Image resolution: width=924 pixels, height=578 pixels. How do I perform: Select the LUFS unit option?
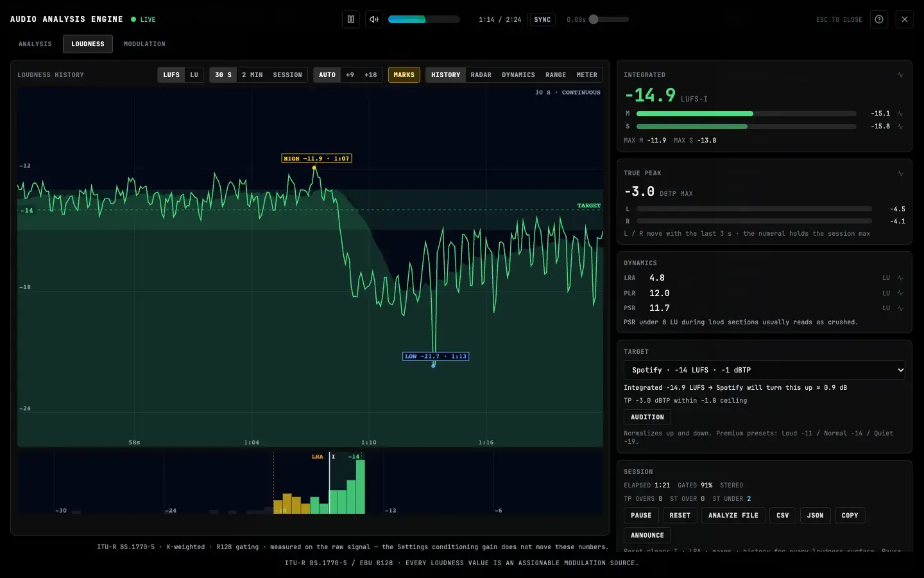171,75
